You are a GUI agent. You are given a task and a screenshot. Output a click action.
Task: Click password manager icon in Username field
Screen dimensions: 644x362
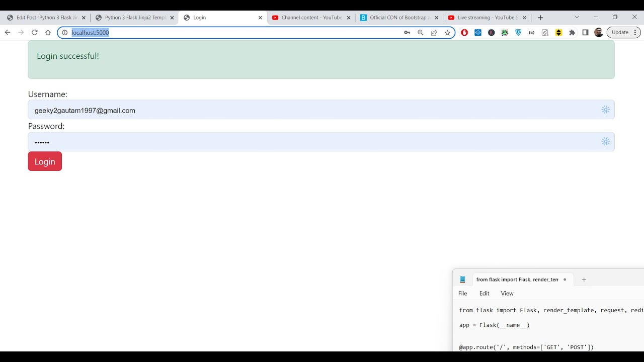pos(605,110)
